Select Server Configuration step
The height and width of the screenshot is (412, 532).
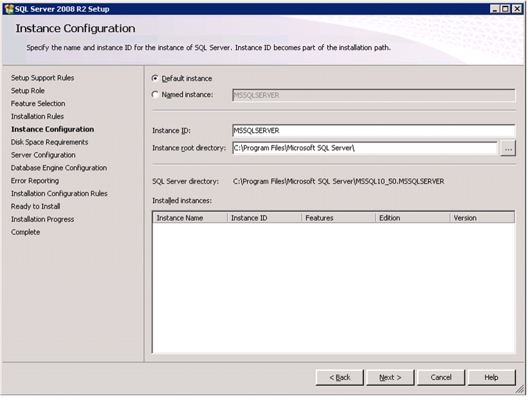click(x=43, y=155)
